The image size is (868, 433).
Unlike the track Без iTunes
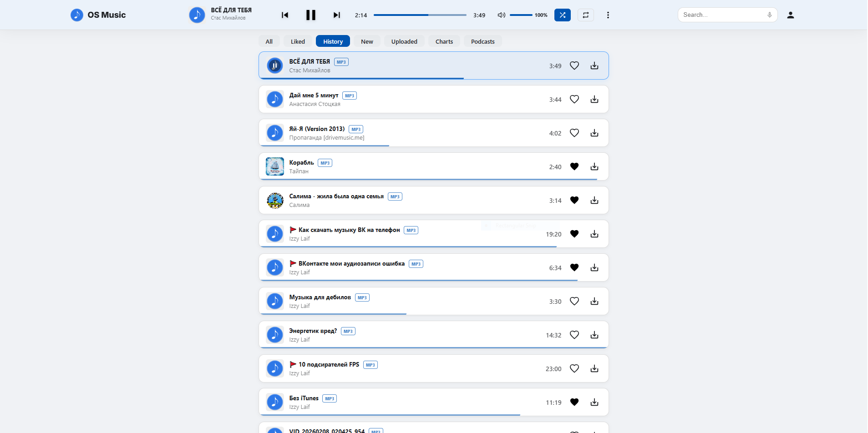point(574,402)
